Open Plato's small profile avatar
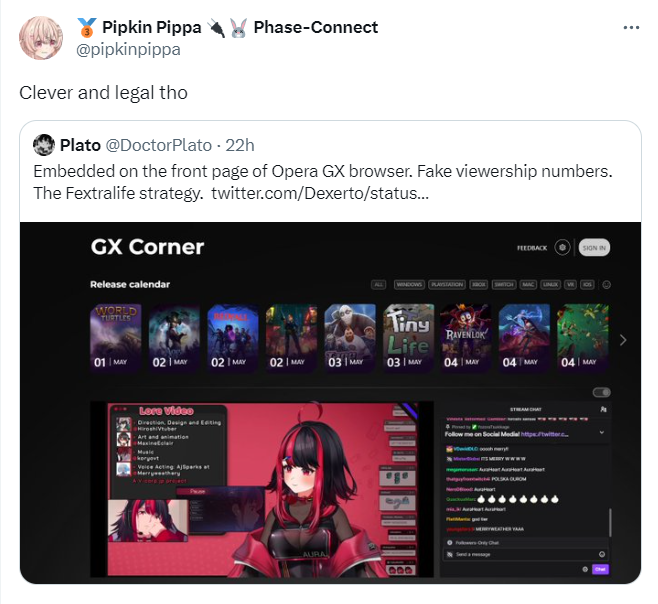 click(x=44, y=145)
